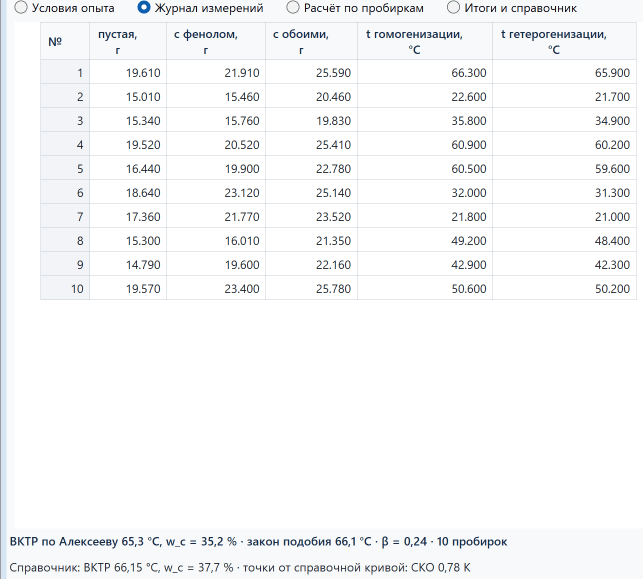The height and width of the screenshot is (579, 643).
Task: Click the cell with value 60.200
Action: (564, 145)
